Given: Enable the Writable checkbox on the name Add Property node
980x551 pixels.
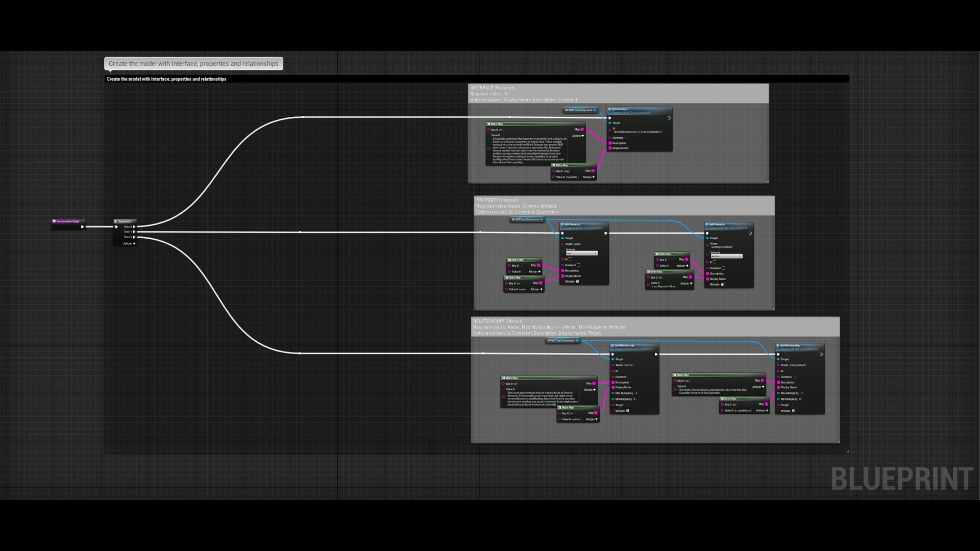Looking at the screenshot, I should (x=577, y=282).
